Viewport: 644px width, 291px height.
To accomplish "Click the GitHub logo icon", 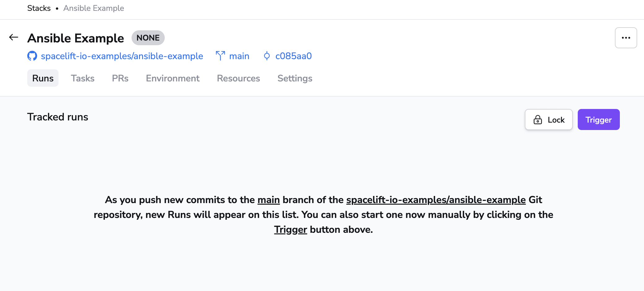I will pyautogui.click(x=32, y=56).
